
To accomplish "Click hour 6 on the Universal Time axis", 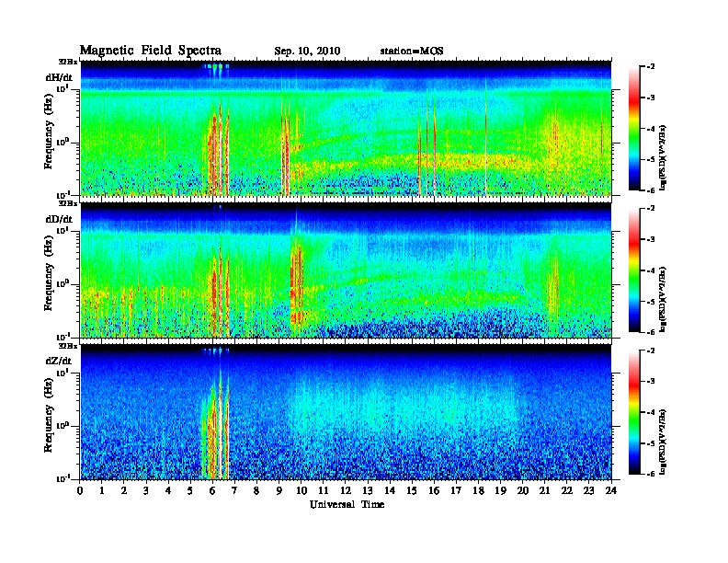I will [212, 491].
